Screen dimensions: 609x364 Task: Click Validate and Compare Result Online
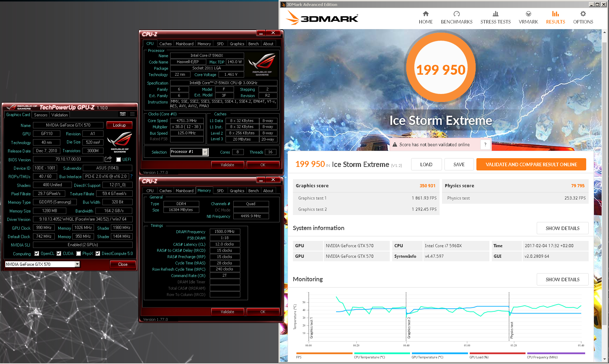tap(531, 164)
